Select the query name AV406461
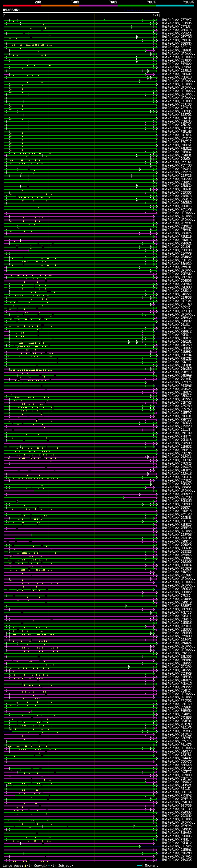The width and height of the screenshot is (197, 868). [x=11, y=10]
